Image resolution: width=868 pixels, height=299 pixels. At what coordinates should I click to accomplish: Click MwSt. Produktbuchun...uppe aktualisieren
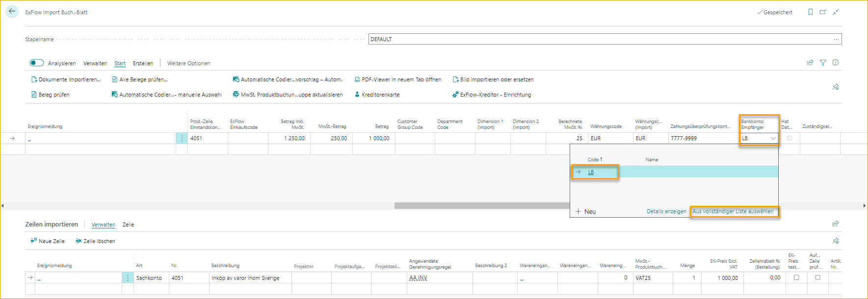288,95
